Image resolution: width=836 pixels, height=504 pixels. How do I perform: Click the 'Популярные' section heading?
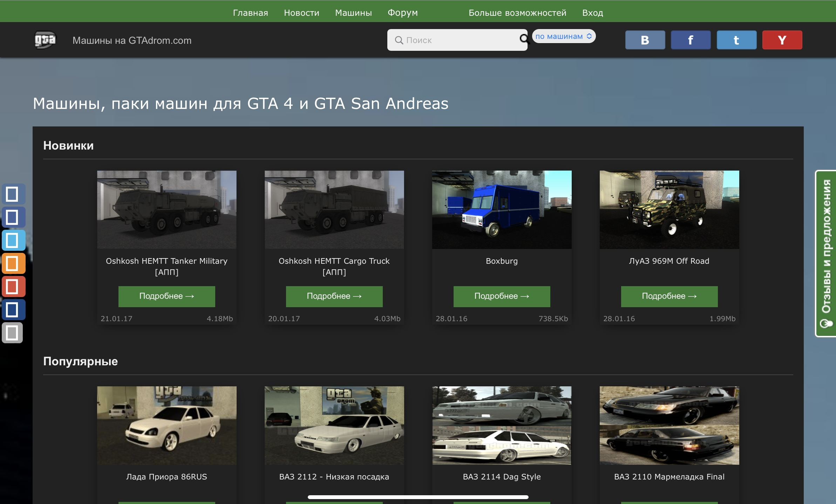tap(80, 361)
